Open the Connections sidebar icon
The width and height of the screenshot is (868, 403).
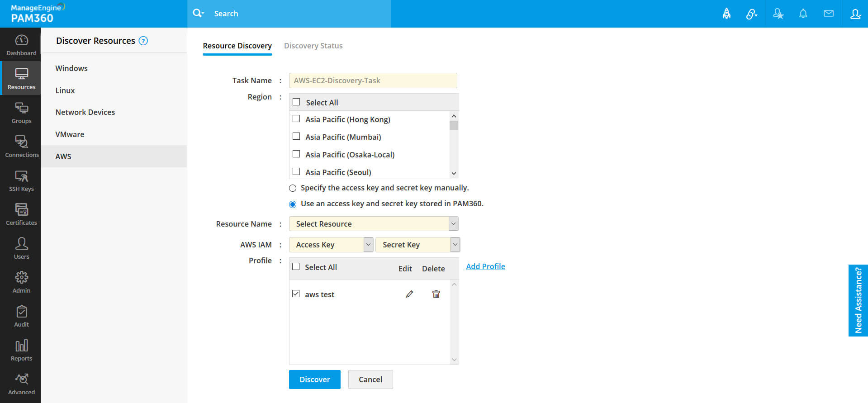(x=21, y=142)
